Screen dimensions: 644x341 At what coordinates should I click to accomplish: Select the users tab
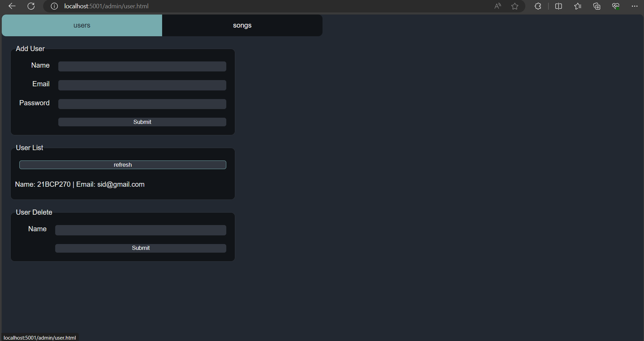(x=82, y=25)
